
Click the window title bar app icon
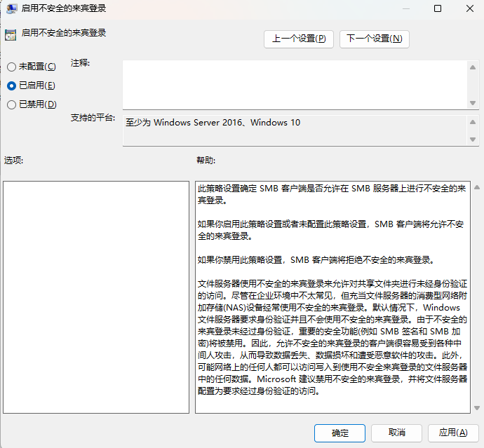pyautogui.click(x=11, y=8)
